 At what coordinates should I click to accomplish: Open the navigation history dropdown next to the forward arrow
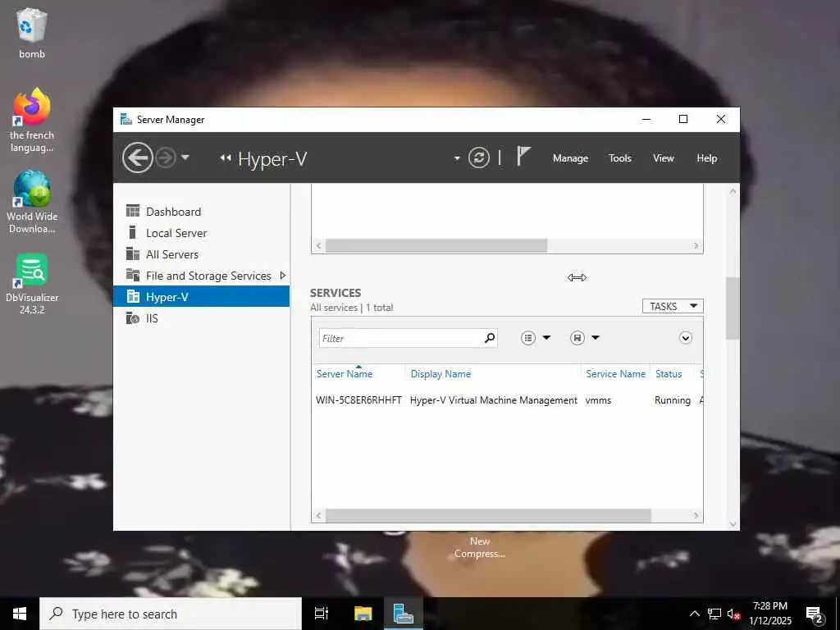coord(185,157)
